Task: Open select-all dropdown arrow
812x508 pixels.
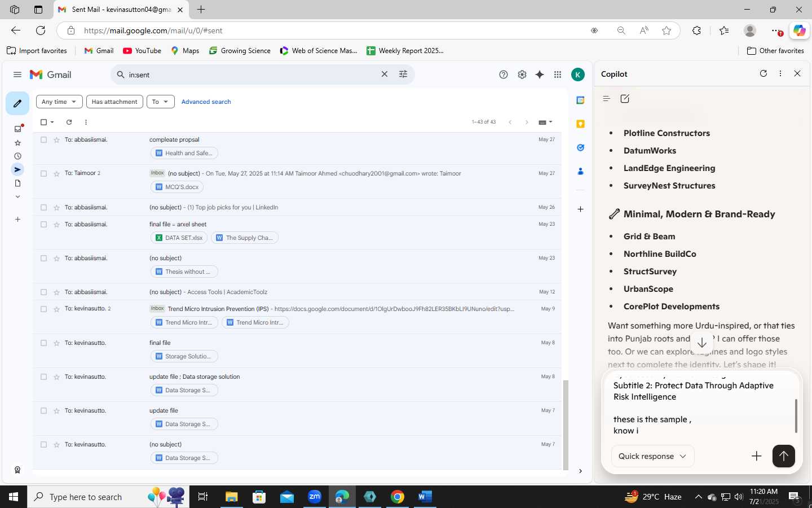Action: pos(52,122)
